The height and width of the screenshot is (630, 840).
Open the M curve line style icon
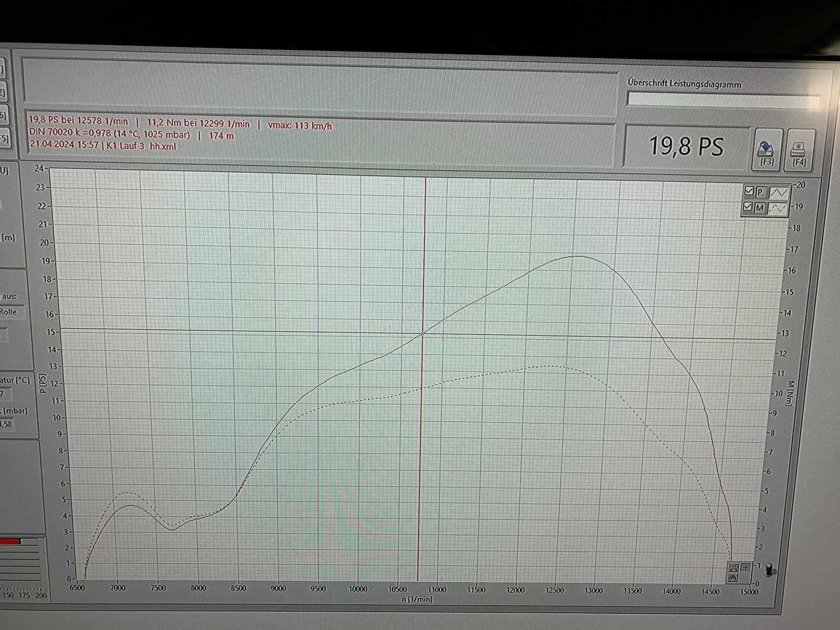click(x=778, y=208)
